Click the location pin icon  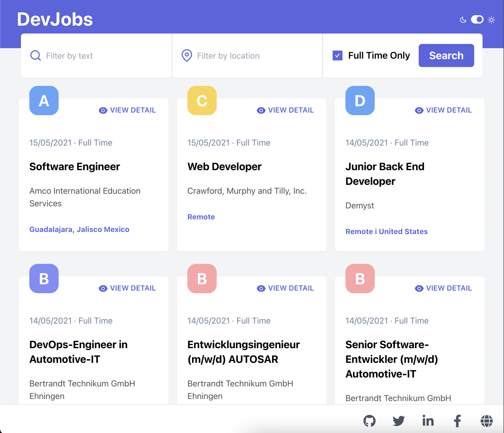tap(187, 55)
